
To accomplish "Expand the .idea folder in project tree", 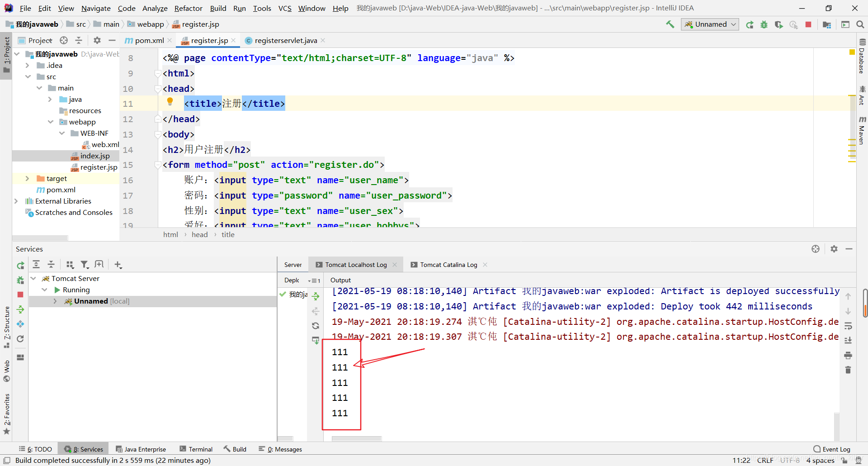I will click(x=27, y=65).
